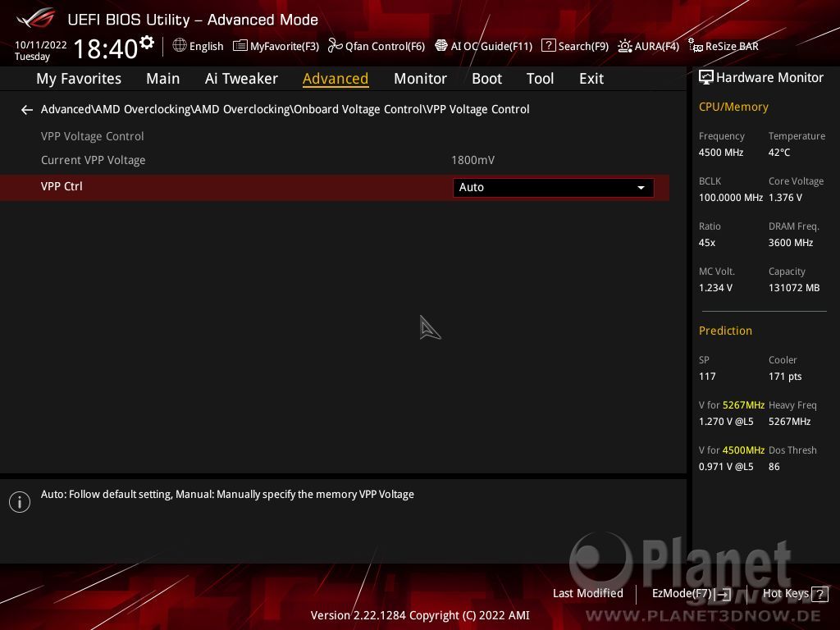Image resolution: width=840 pixels, height=630 pixels.
Task: Click the 171 pts cooler value
Action: (785, 376)
